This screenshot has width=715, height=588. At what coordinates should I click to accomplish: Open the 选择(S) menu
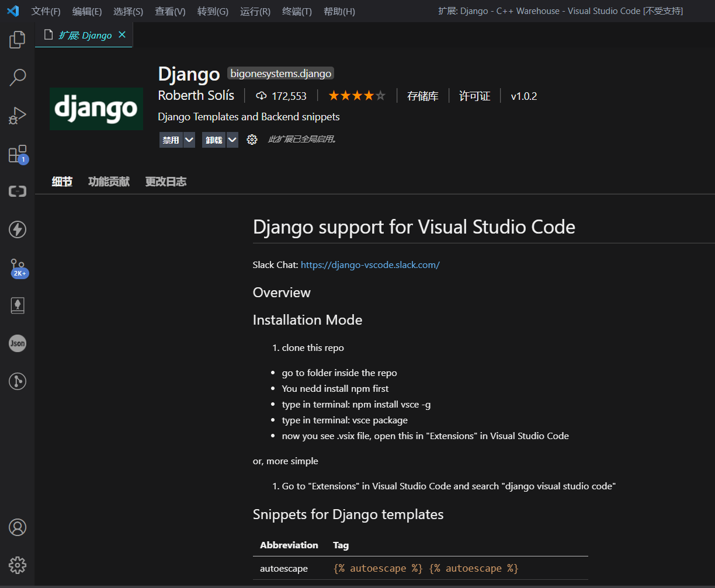pyautogui.click(x=128, y=11)
